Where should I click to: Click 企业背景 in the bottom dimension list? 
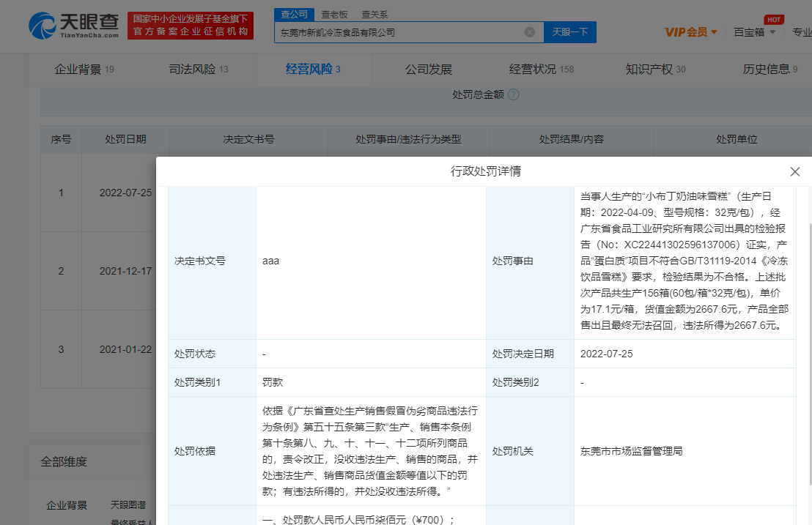click(x=67, y=505)
